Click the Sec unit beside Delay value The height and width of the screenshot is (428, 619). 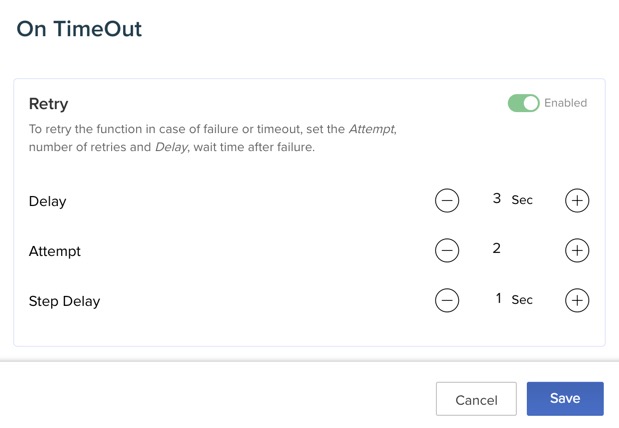[x=522, y=200]
